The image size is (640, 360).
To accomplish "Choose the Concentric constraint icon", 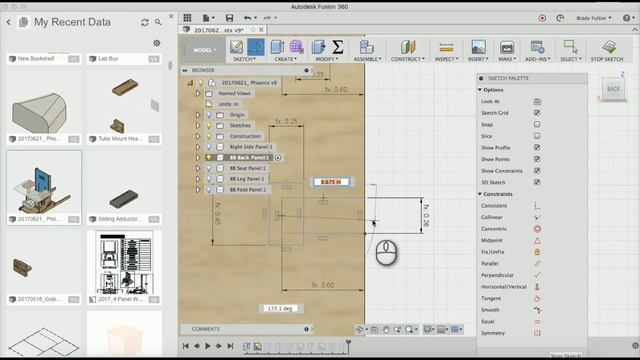I will click(x=537, y=229).
